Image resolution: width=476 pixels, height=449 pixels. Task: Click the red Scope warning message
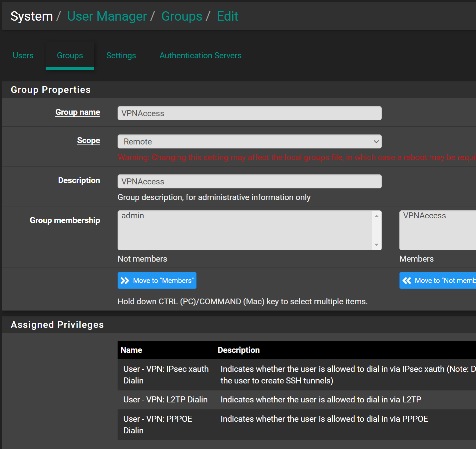tap(296, 157)
